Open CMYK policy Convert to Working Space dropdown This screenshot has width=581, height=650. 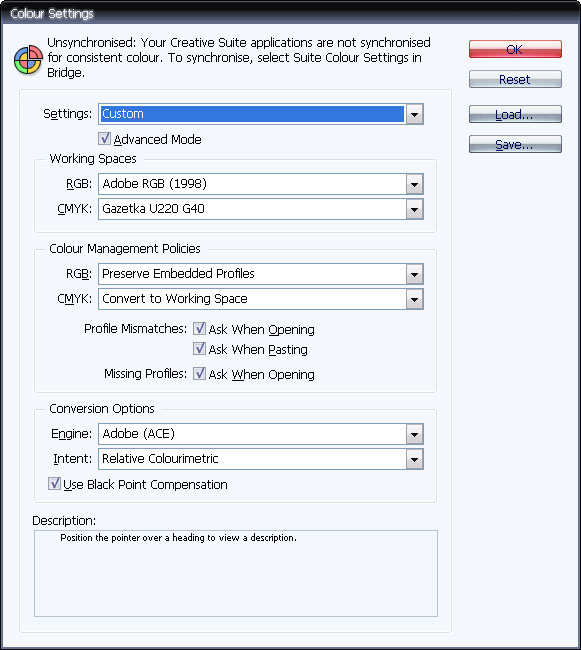coord(261,299)
